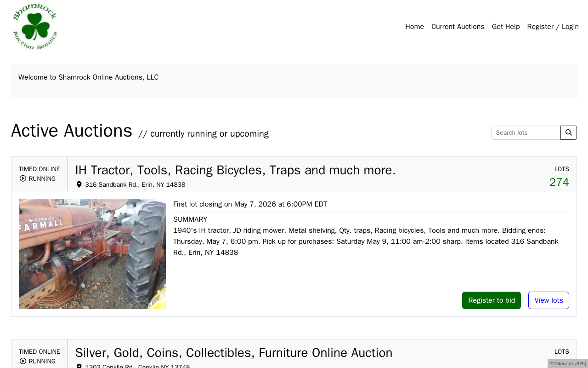Go to Current Auctions in navigation
Screen dimensions: 588x368
[458, 27]
